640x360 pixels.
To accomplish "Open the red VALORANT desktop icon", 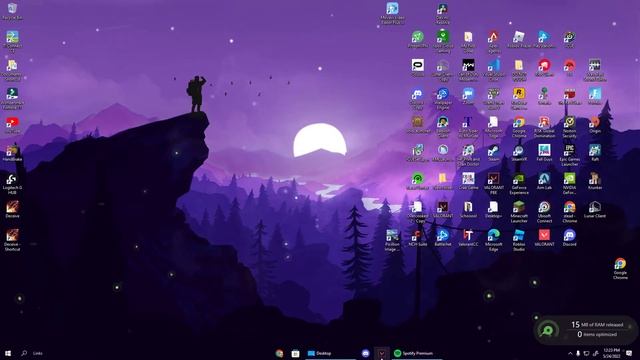I will pos(544,238).
